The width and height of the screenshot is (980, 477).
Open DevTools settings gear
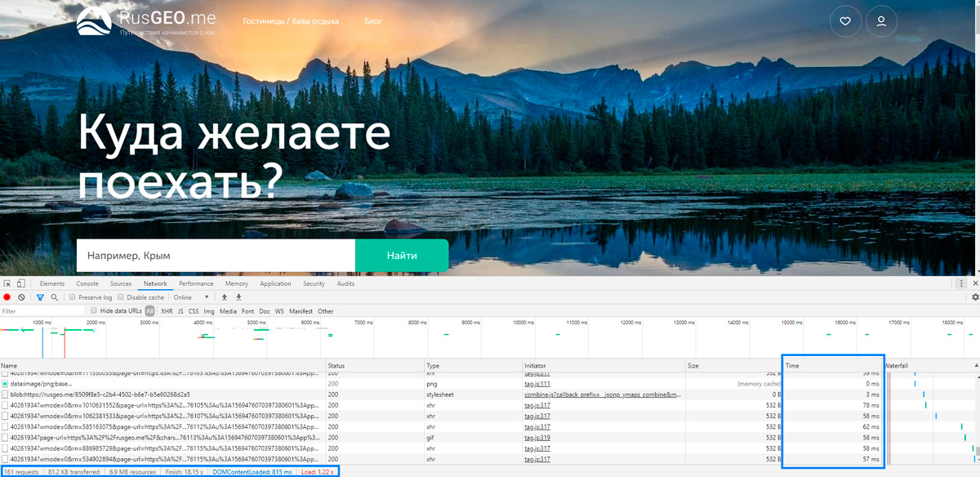pyautogui.click(x=973, y=297)
